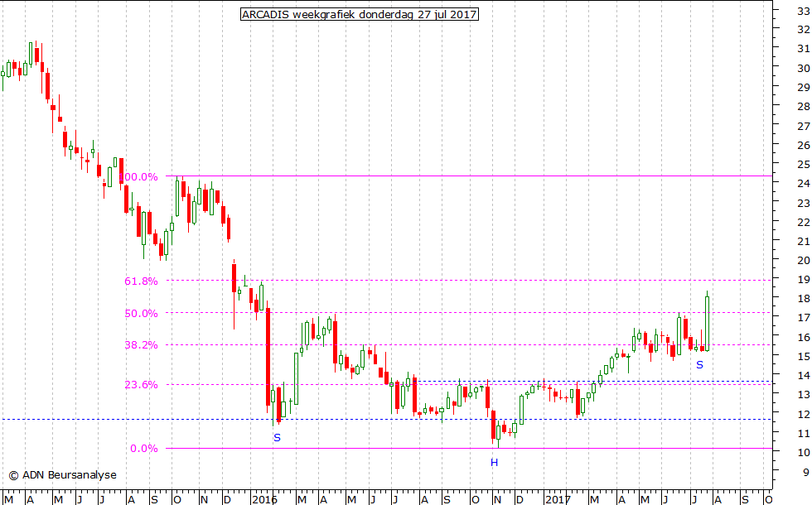This screenshot has width=812, height=505.
Task: Click price axis value '28'
Action: [803, 107]
